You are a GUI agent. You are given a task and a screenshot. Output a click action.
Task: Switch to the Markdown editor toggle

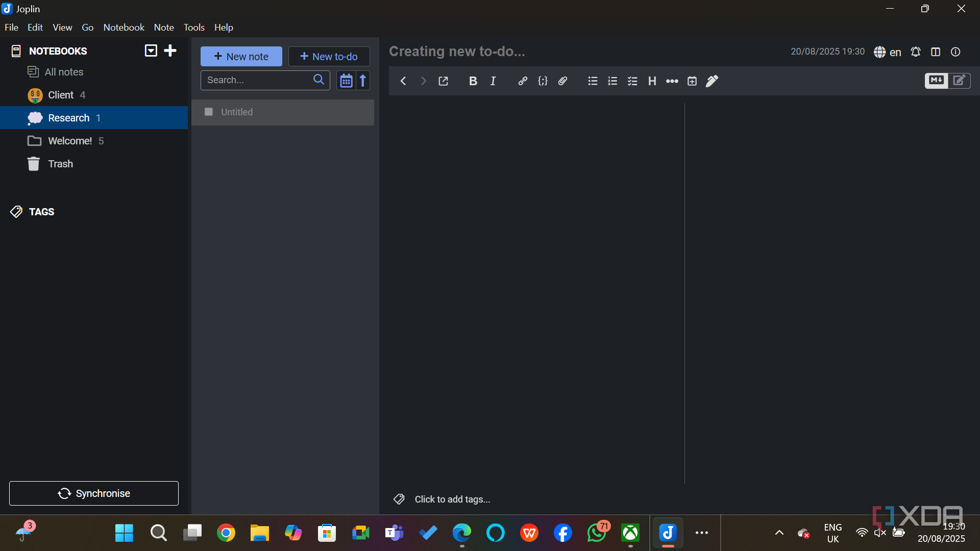coord(936,80)
